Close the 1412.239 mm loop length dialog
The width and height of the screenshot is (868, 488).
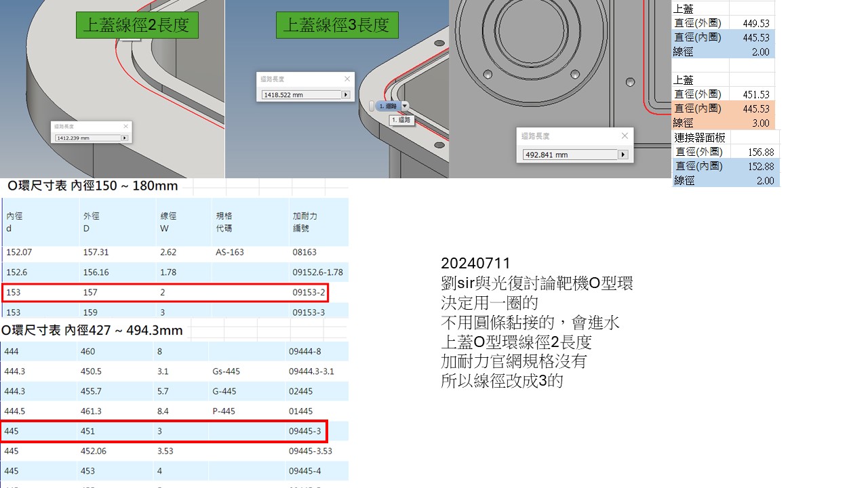coord(125,126)
